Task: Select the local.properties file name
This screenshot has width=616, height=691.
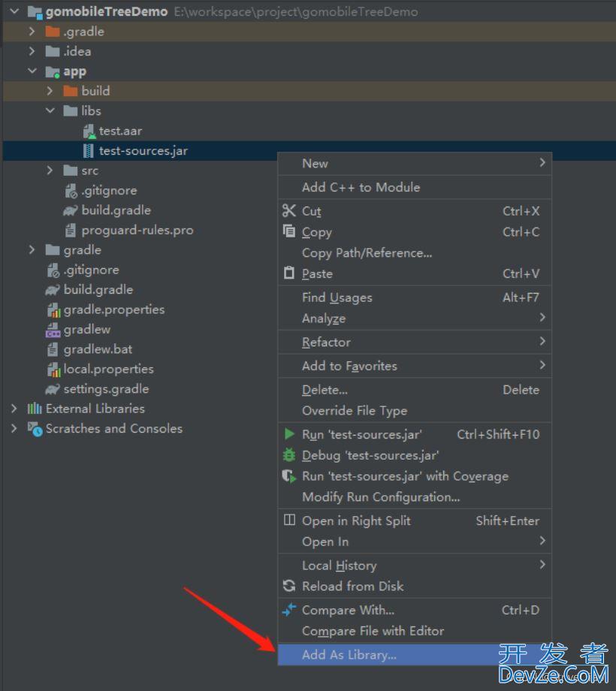Action: (x=109, y=370)
